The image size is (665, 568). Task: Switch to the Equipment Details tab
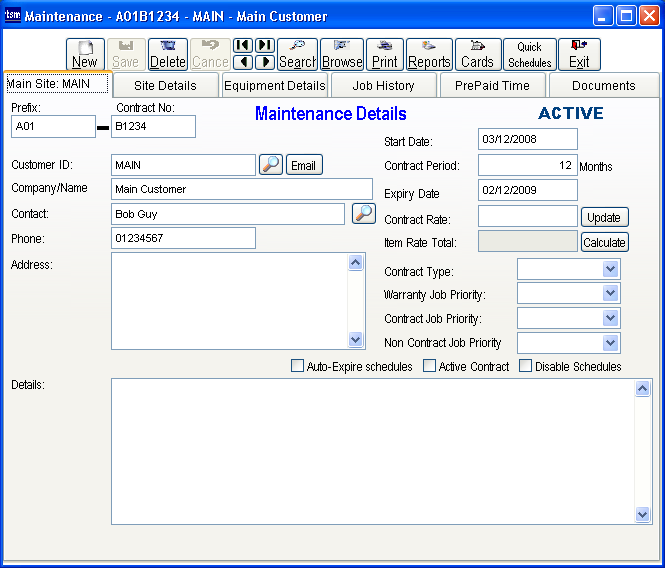point(274,86)
